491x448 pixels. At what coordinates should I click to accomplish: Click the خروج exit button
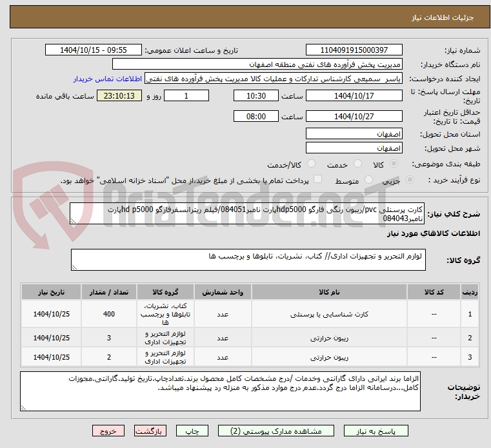click(x=108, y=431)
